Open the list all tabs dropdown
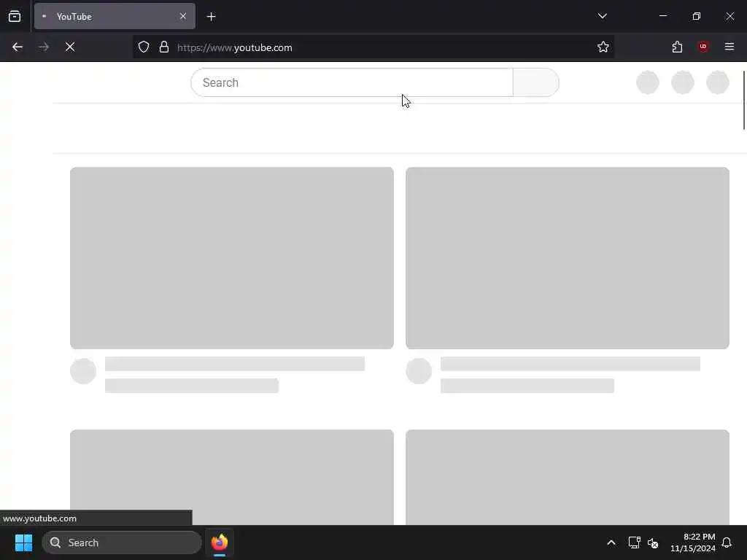This screenshot has height=560, width=747. 602,16
